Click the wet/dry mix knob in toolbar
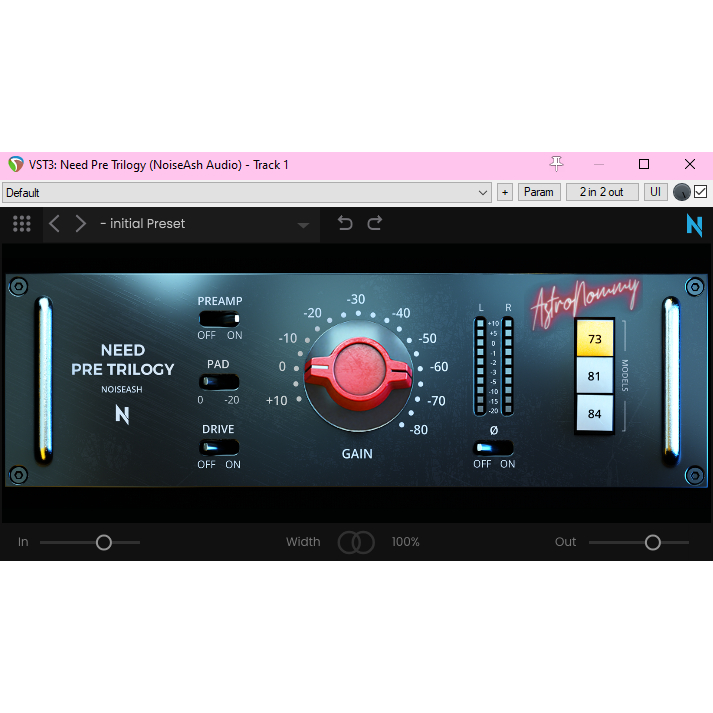This screenshot has height=713, width=713. (681, 192)
